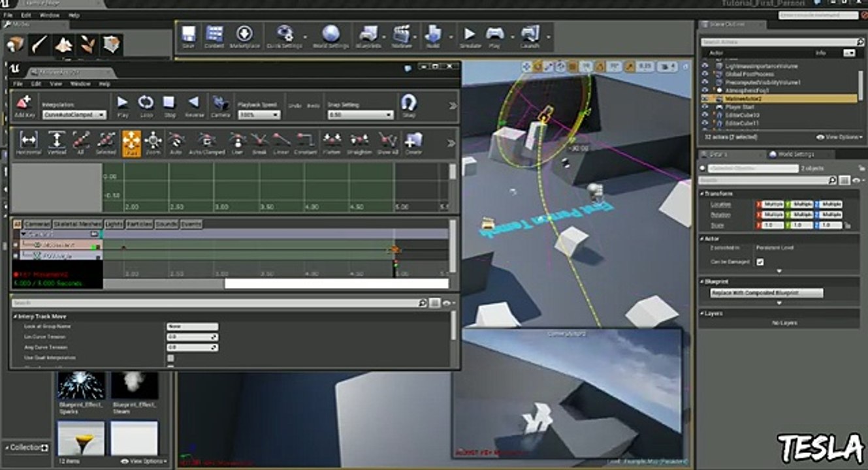Toggle visibility of Player Start actor
Image resolution: width=868 pixels, height=470 pixels.
coord(705,106)
